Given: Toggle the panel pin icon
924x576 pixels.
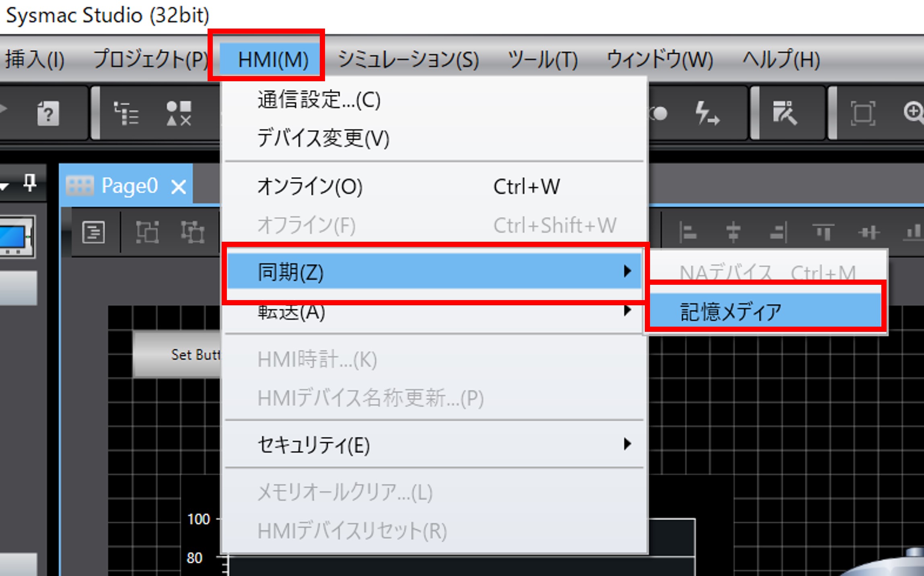Looking at the screenshot, I should (30, 183).
